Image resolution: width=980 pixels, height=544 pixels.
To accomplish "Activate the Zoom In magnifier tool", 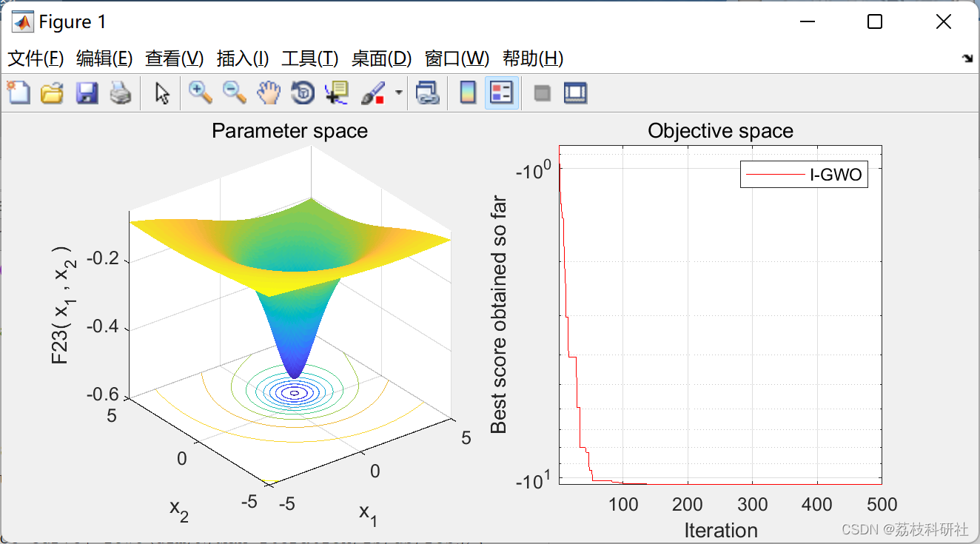I will tap(201, 93).
